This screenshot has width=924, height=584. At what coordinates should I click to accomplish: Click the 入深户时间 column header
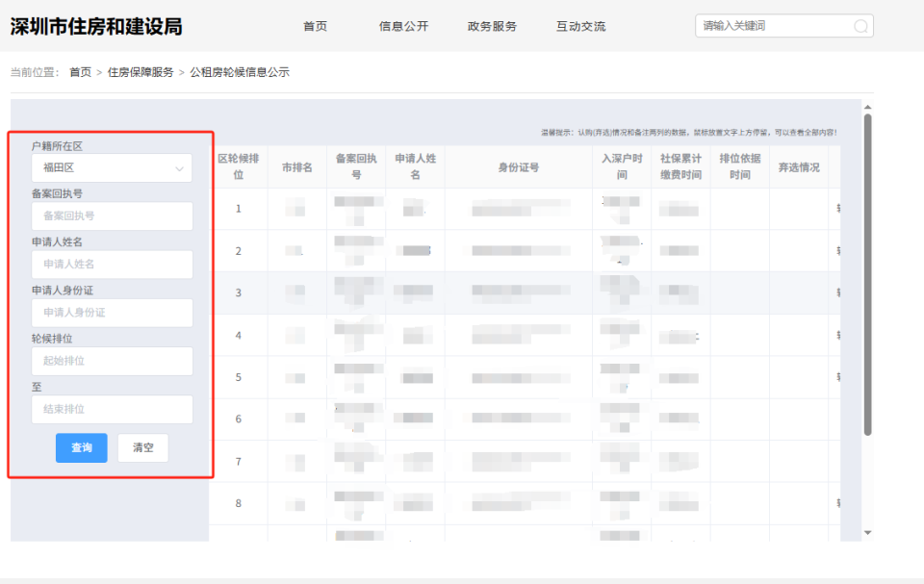(622, 167)
